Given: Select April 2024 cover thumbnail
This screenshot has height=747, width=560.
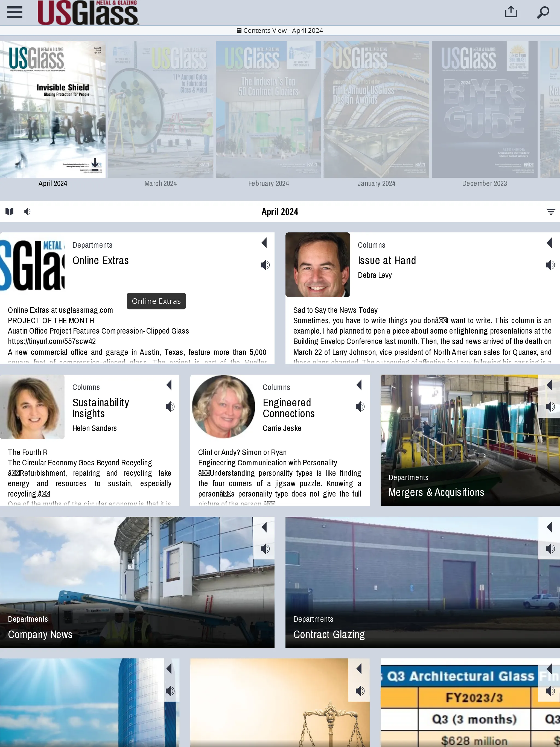Looking at the screenshot, I should (x=53, y=109).
